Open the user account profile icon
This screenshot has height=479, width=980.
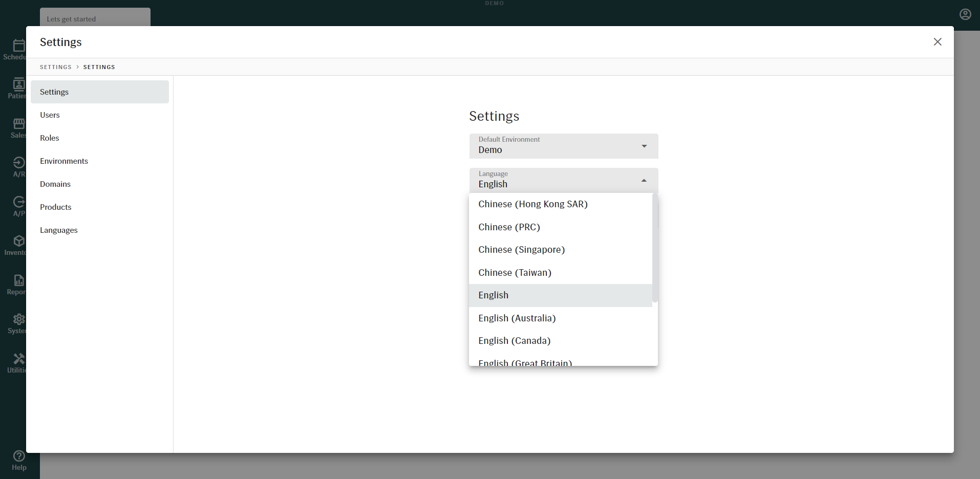click(x=965, y=14)
